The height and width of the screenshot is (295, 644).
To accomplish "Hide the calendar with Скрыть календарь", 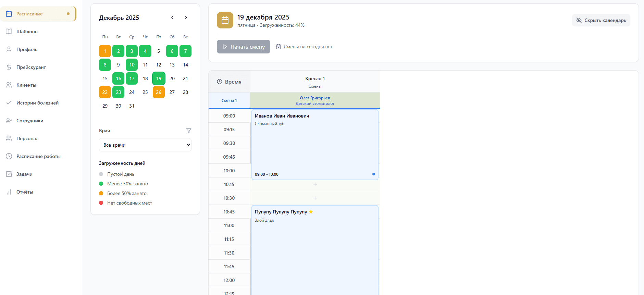I will (x=601, y=20).
